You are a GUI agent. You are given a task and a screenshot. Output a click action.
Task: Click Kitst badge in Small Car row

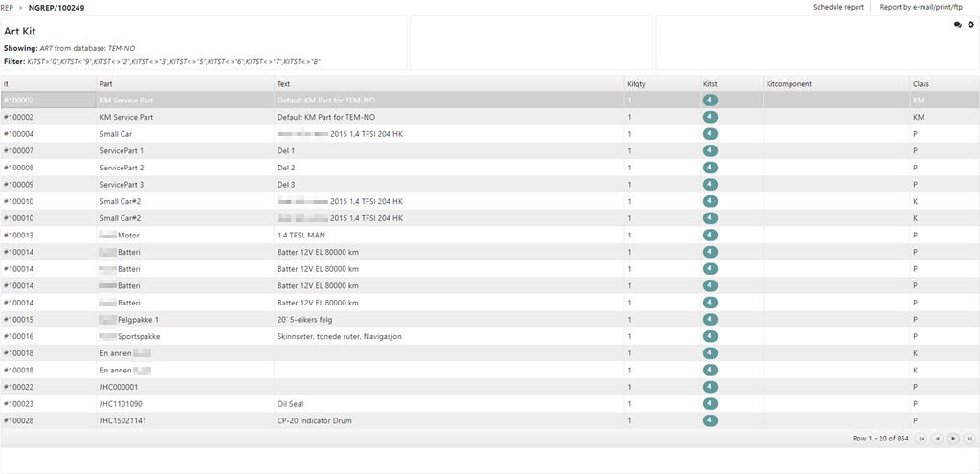[710, 134]
